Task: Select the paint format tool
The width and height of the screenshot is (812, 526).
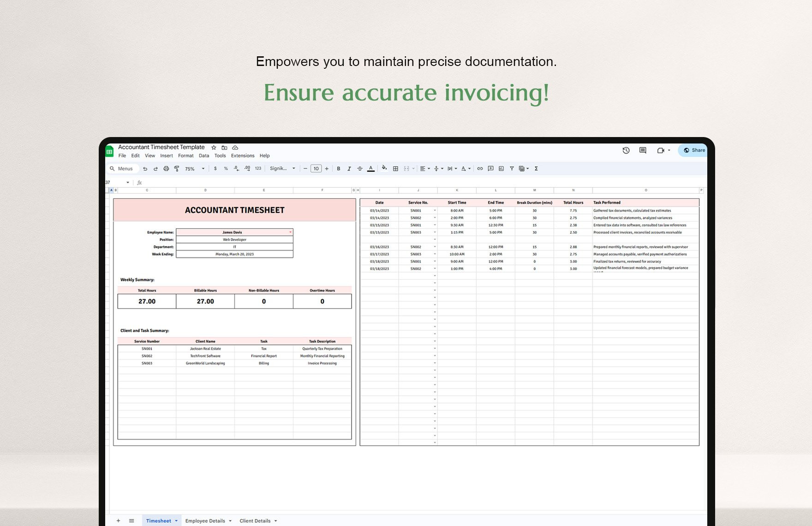Action: pyautogui.click(x=177, y=169)
